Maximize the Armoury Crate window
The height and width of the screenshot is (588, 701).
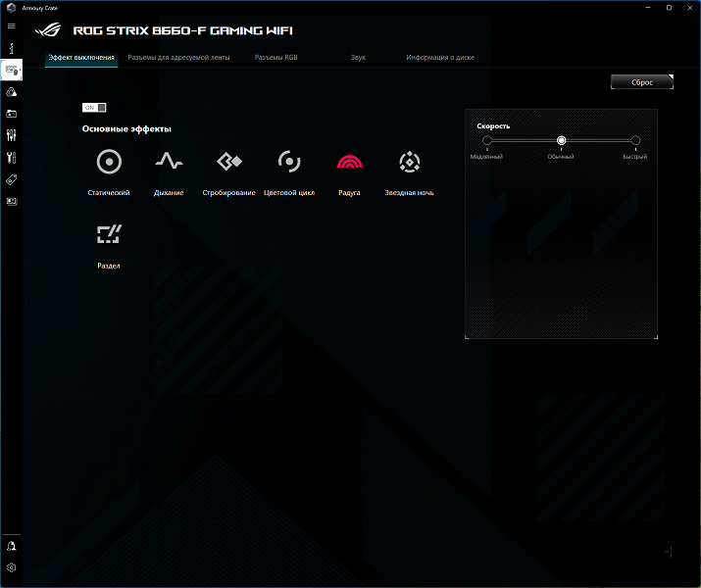click(669, 8)
